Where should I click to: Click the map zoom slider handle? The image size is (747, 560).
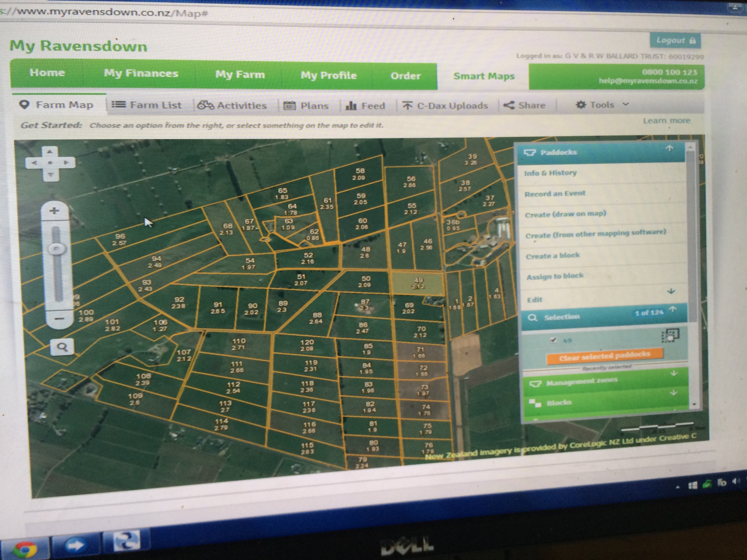(56, 249)
